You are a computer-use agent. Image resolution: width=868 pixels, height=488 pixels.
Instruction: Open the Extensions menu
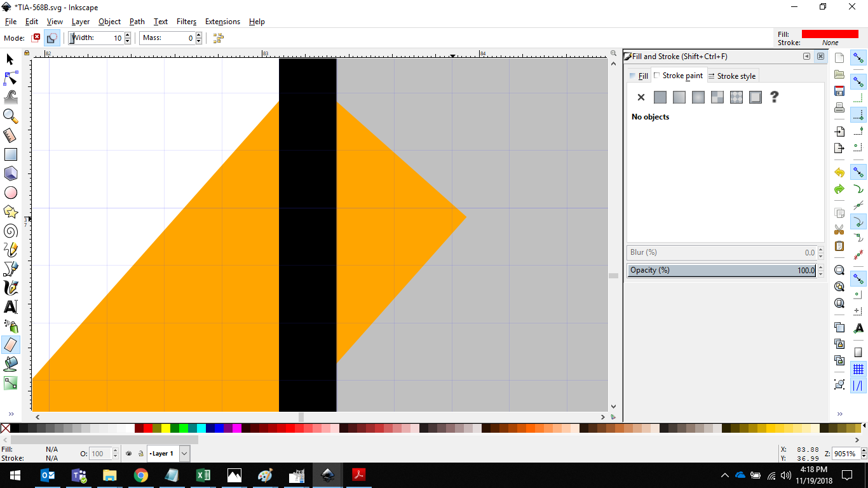tap(222, 22)
